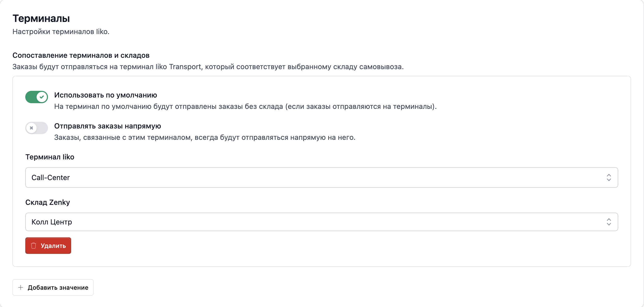
Task: Click the description under Использовать по умолчанию
Action: pyautogui.click(x=245, y=107)
